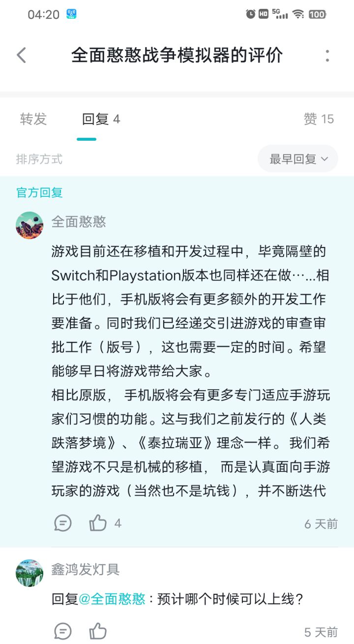Open the 鑫鸿发灯具 user avatar
The height and width of the screenshot is (644, 354).
pyautogui.click(x=29, y=573)
